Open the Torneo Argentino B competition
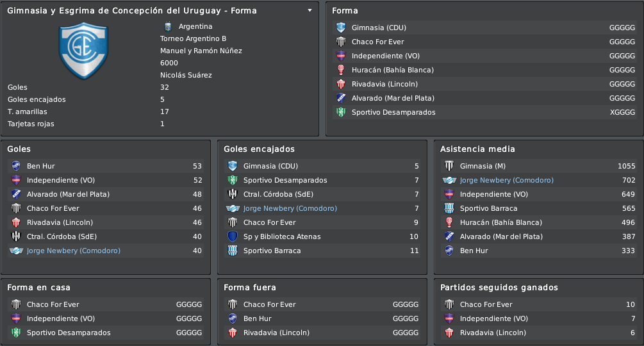The width and height of the screenshot is (644, 346). (193, 38)
